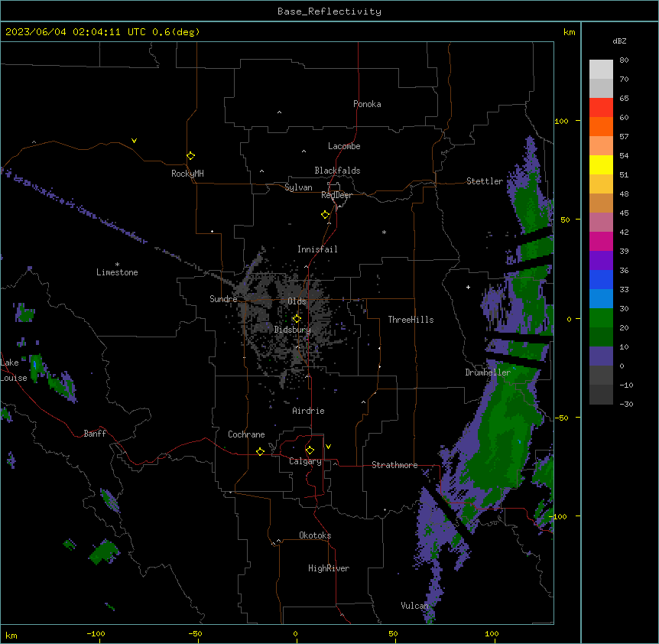This screenshot has width=659, height=644.
Task: Click the yellow V marker east of Calgary
Action: [328, 447]
